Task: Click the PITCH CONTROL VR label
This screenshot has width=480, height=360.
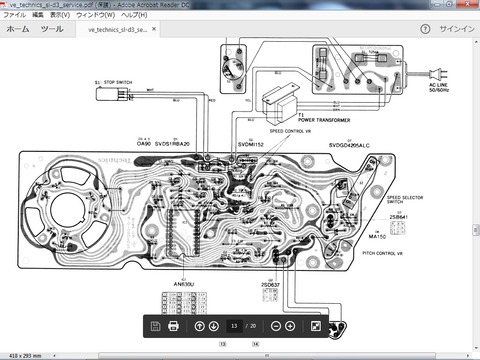Action: click(x=383, y=253)
